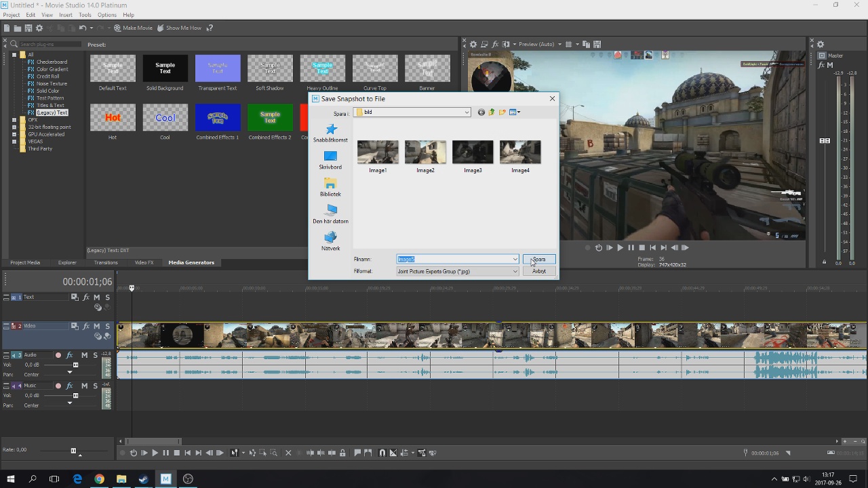Click Save Snapshot icon in preview toolbar
Image resolution: width=868 pixels, height=488 pixels.
pyautogui.click(x=597, y=44)
